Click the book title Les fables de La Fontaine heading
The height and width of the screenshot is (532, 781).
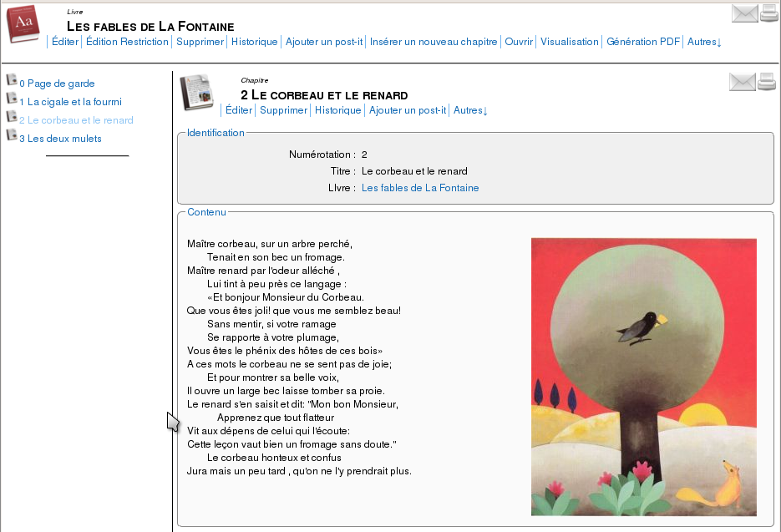coord(150,27)
